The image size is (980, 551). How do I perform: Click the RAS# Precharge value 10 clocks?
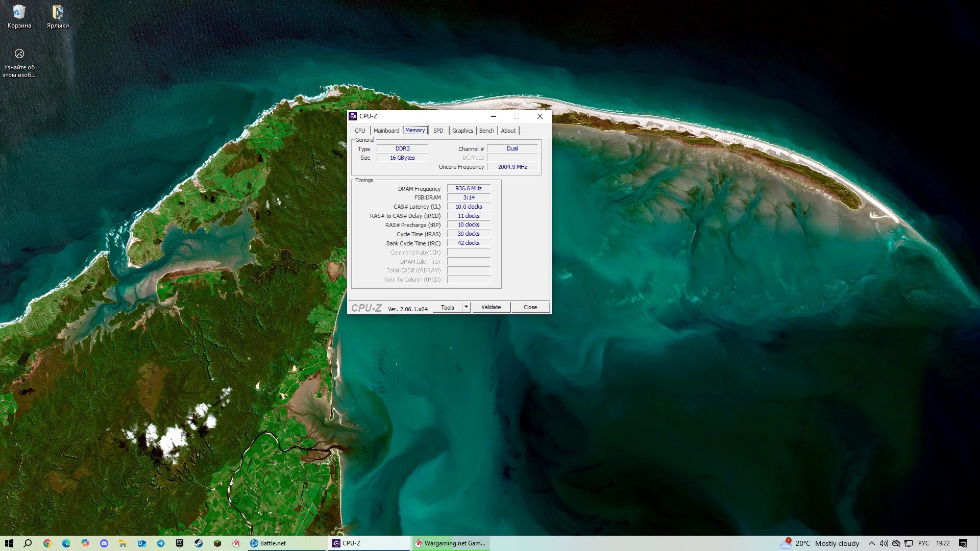(469, 224)
